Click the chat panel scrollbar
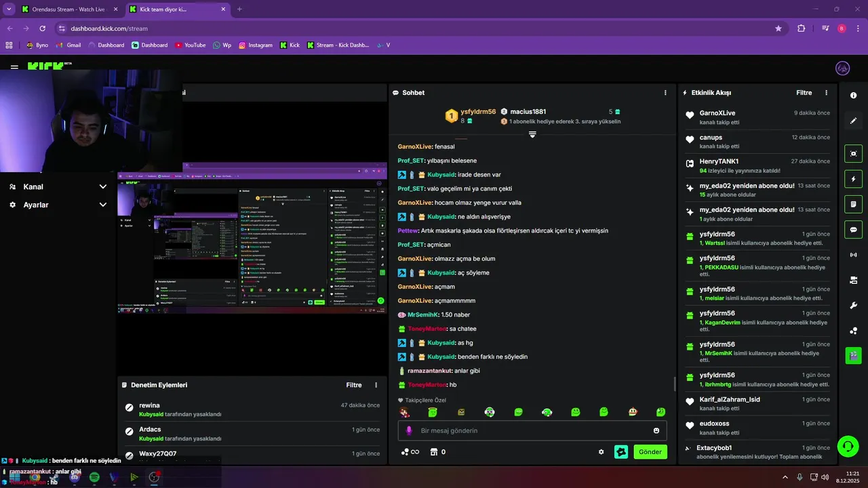Image resolution: width=868 pixels, height=488 pixels. [x=674, y=384]
